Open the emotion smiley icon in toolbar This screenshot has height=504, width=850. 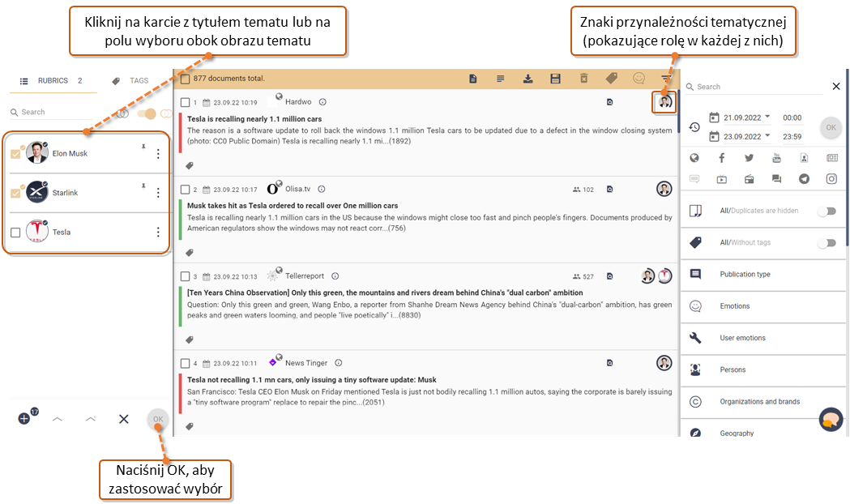(639, 79)
